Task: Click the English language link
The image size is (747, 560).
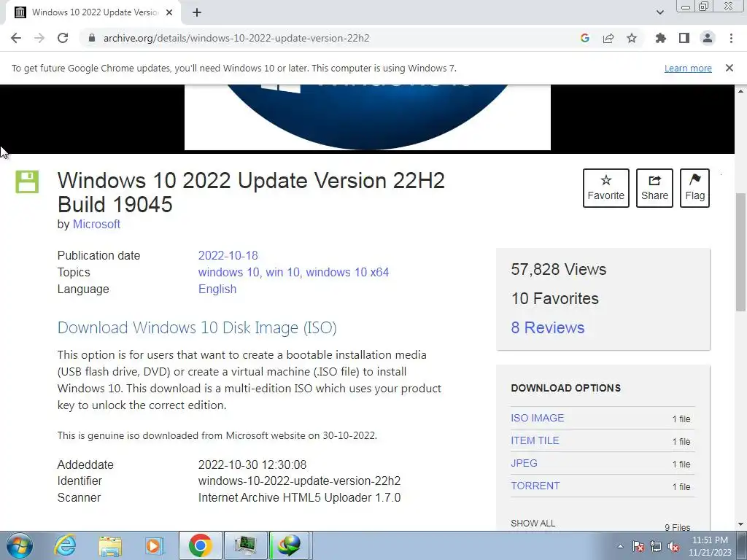Action: click(x=217, y=289)
